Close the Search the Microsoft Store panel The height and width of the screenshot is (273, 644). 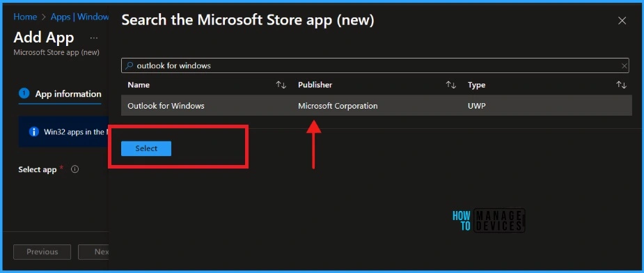click(622, 21)
